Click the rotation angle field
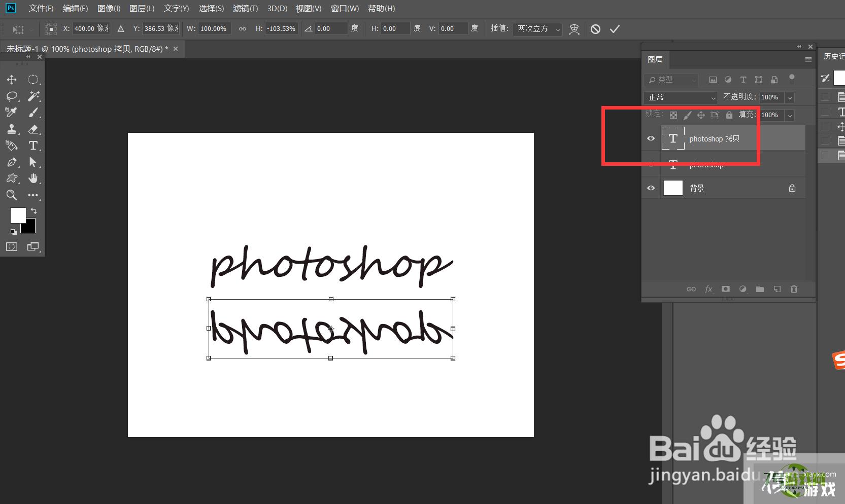 [331, 29]
